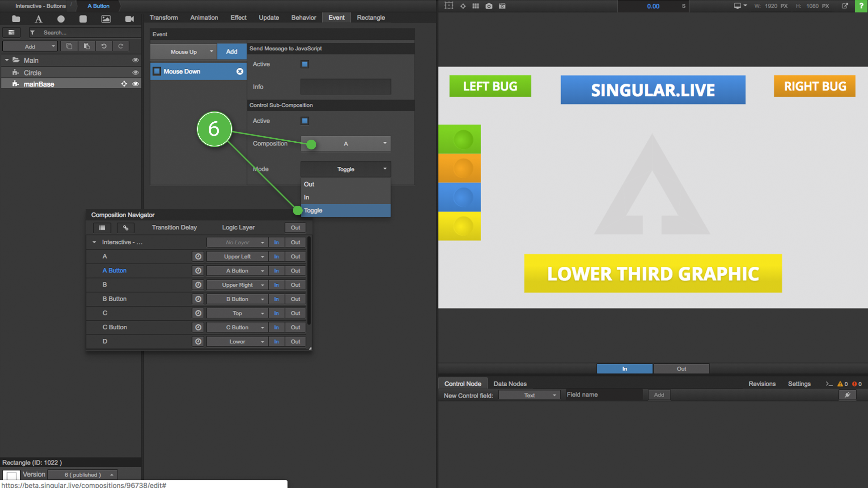868x488 pixels.
Task: Click the plug icon in Control Node panel
Action: click(x=847, y=395)
